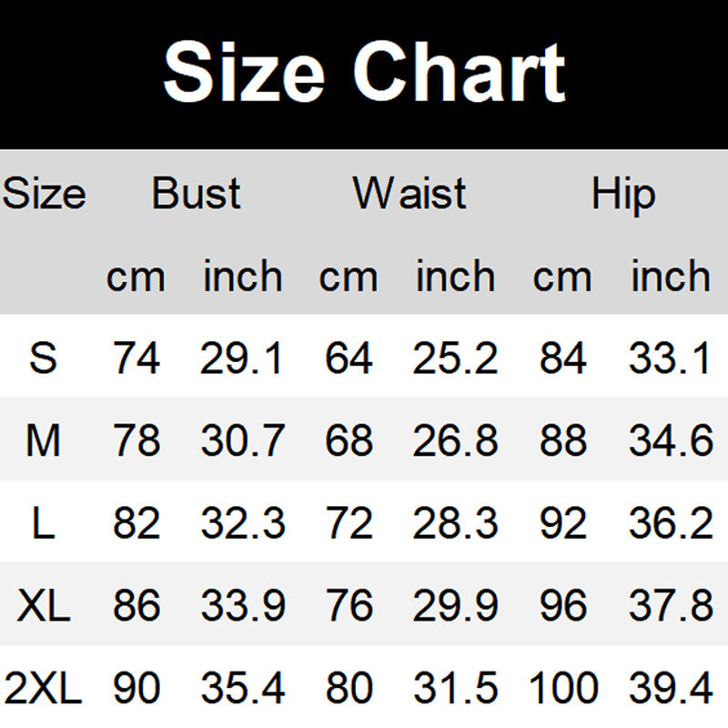Click the Size Chart title
728x728 pixels.
pyautogui.click(x=364, y=73)
